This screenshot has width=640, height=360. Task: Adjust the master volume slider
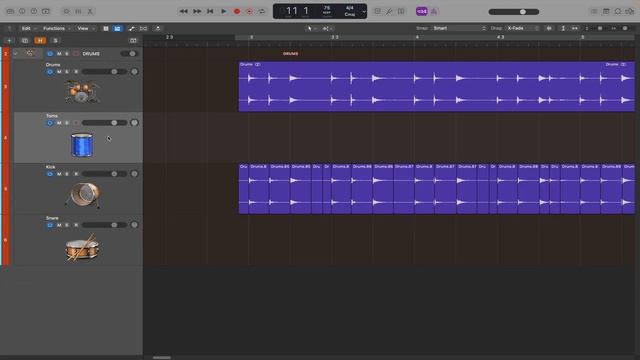tap(514, 12)
